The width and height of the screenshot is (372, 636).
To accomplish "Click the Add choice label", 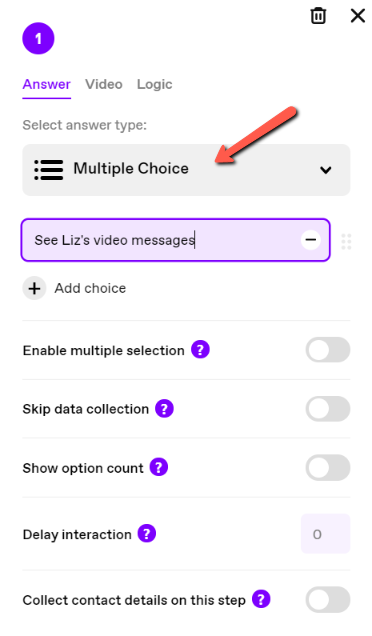I will point(90,288).
